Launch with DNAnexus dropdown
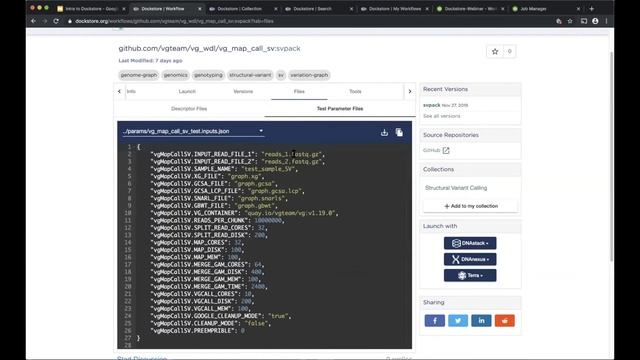 [470, 259]
